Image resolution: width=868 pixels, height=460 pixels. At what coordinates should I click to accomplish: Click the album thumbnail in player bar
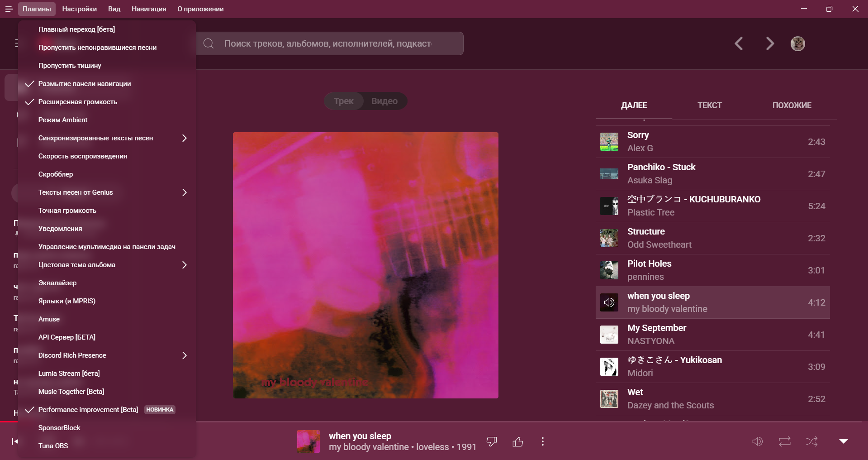click(308, 441)
